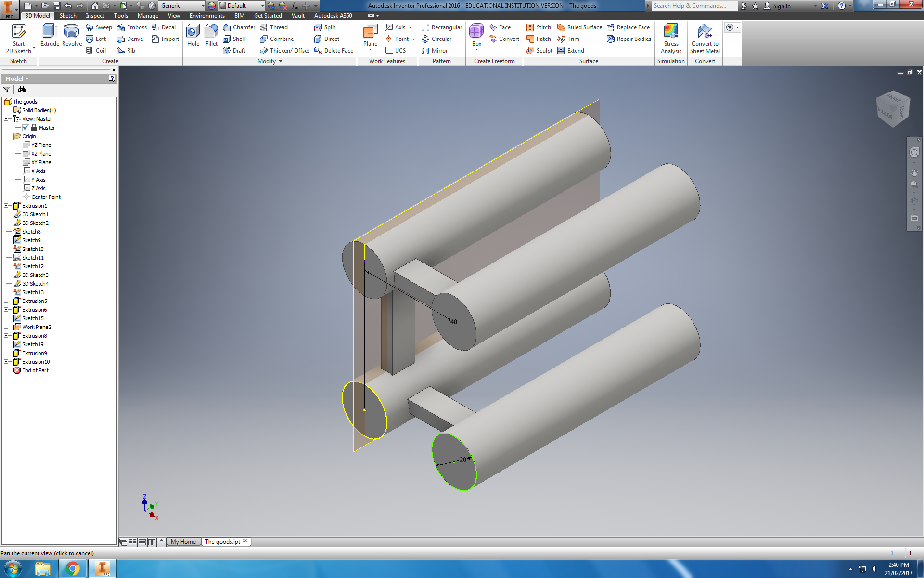This screenshot has height=578, width=924.
Task: Select the Revolve tool
Action: click(x=72, y=35)
